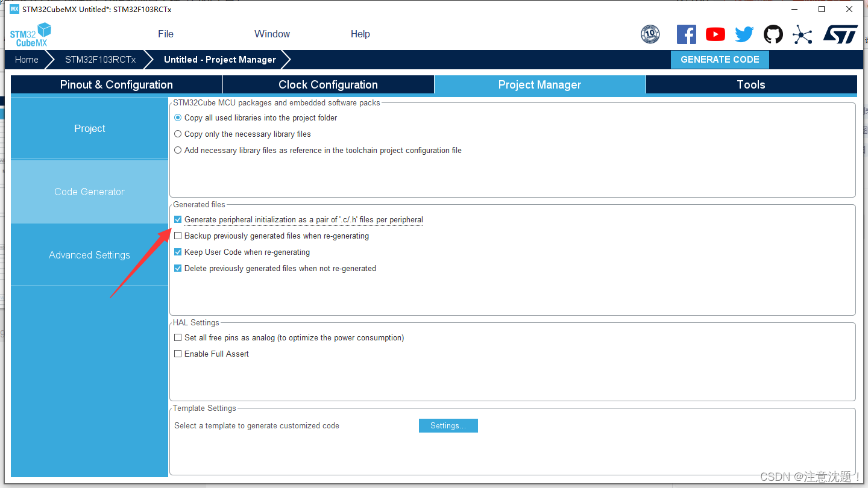The width and height of the screenshot is (868, 488).
Task: Select the Project Manager tab
Action: 539,84
